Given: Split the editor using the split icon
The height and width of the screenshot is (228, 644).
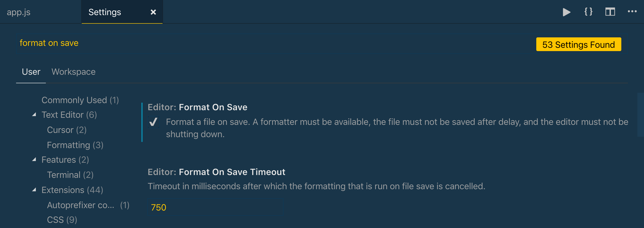Looking at the screenshot, I should pyautogui.click(x=610, y=12).
